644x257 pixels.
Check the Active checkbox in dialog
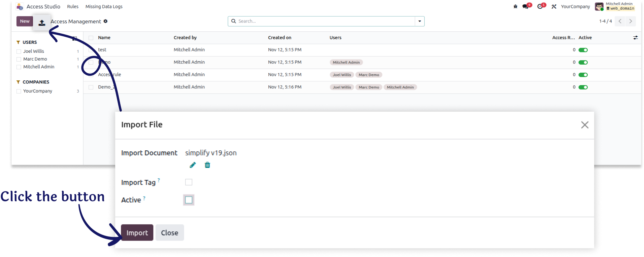(x=189, y=200)
